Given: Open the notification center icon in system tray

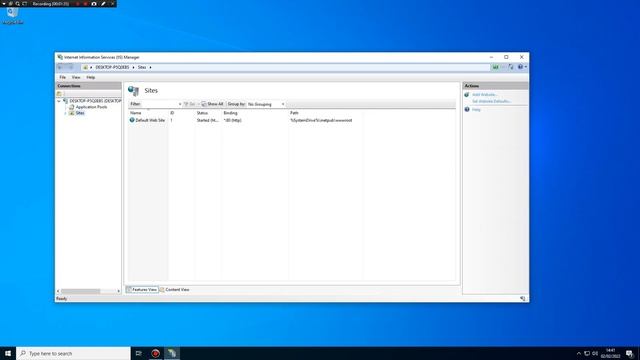Looking at the screenshot, I should (630, 353).
